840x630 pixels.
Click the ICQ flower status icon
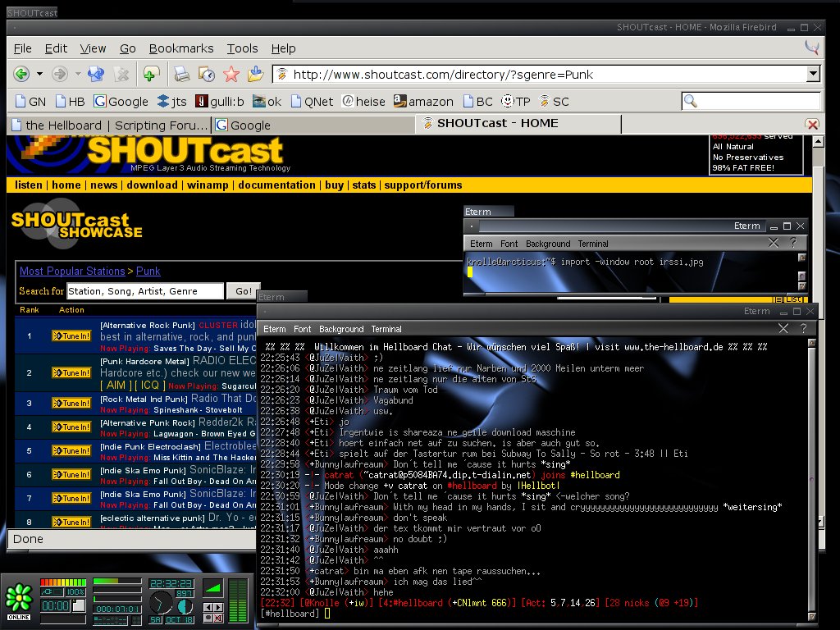click(18, 599)
